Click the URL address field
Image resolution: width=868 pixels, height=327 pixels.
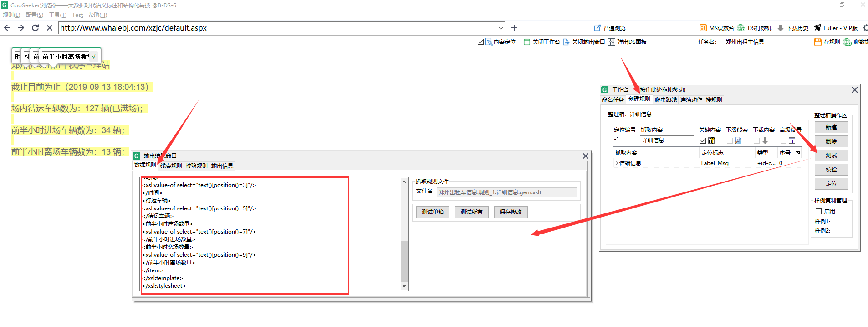click(278, 28)
